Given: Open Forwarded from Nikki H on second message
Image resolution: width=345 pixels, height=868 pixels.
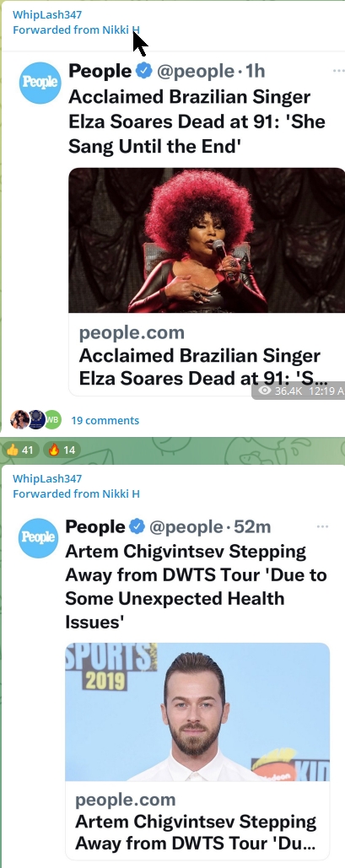Looking at the screenshot, I should point(76,493).
